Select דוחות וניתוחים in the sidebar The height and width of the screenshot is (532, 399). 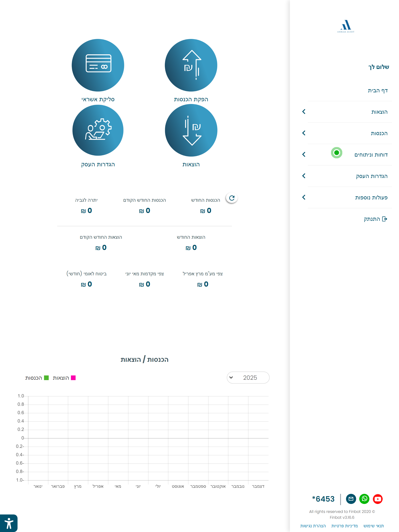[x=371, y=155]
